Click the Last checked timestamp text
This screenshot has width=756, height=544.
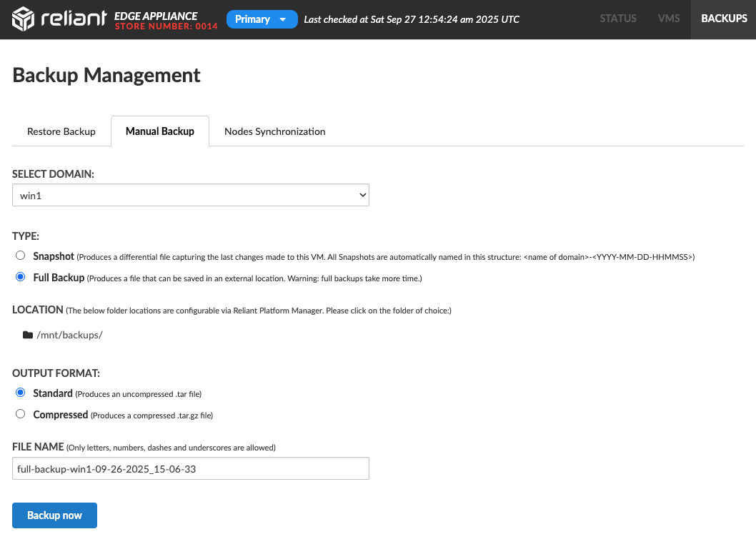[412, 19]
